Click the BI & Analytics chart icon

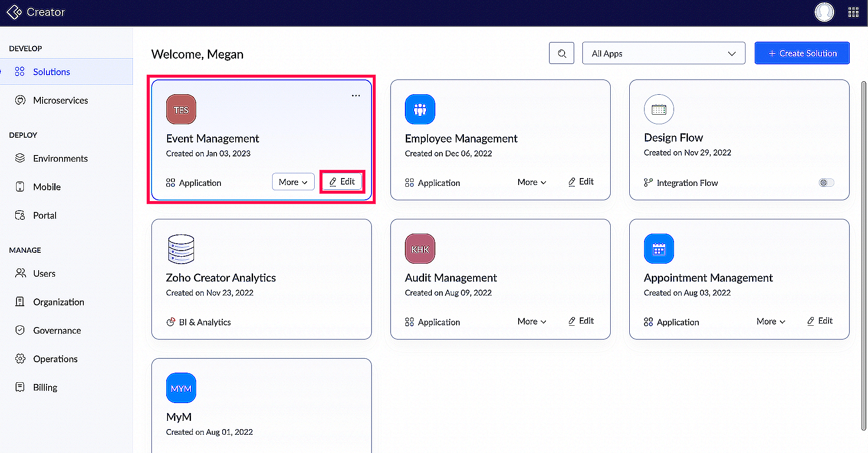tap(171, 322)
